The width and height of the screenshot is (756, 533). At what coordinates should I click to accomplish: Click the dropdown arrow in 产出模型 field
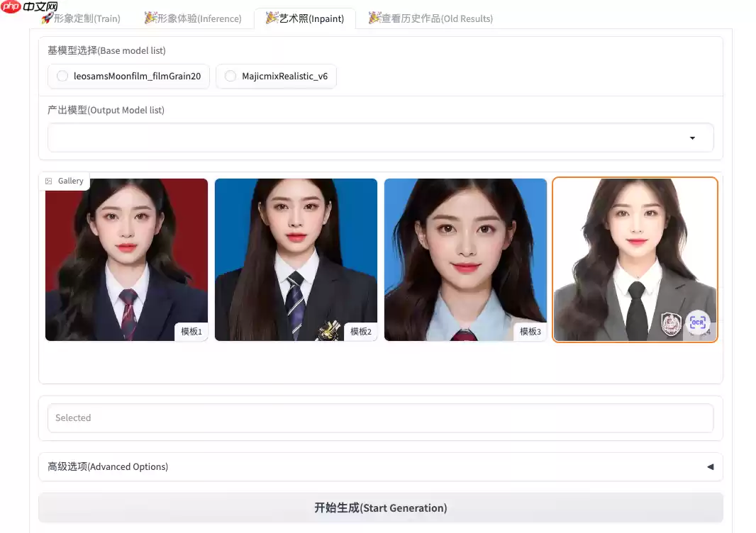tap(691, 138)
